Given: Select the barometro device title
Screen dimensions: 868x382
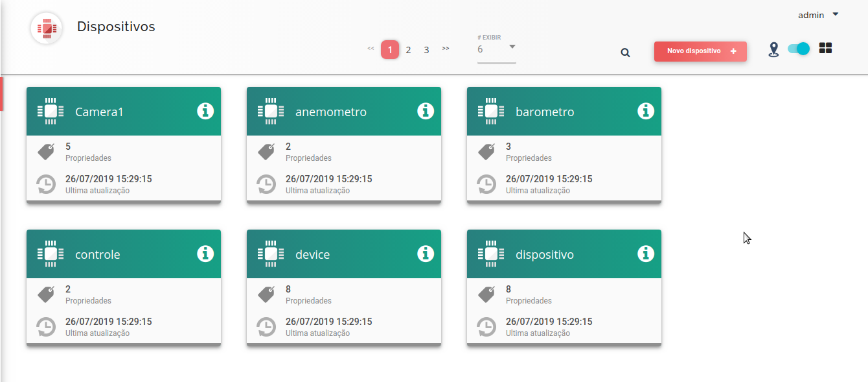Looking at the screenshot, I should 545,112.
